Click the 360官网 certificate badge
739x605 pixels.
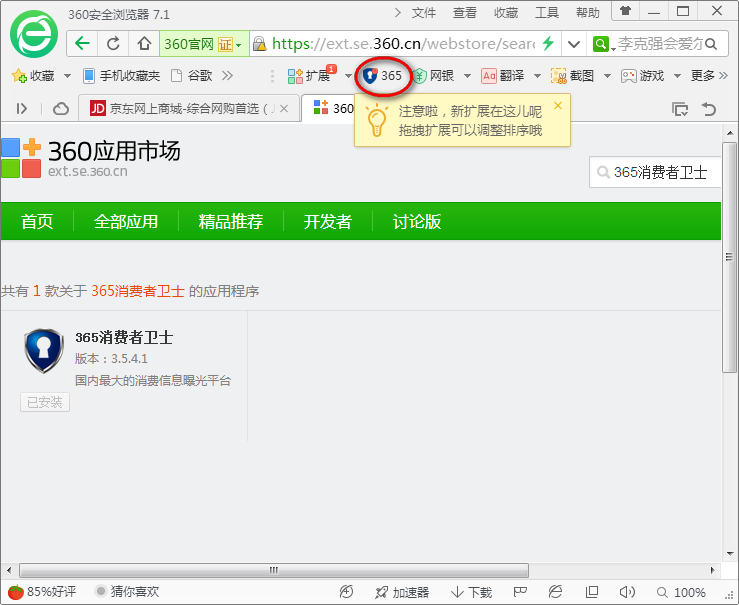click(204, 44)
